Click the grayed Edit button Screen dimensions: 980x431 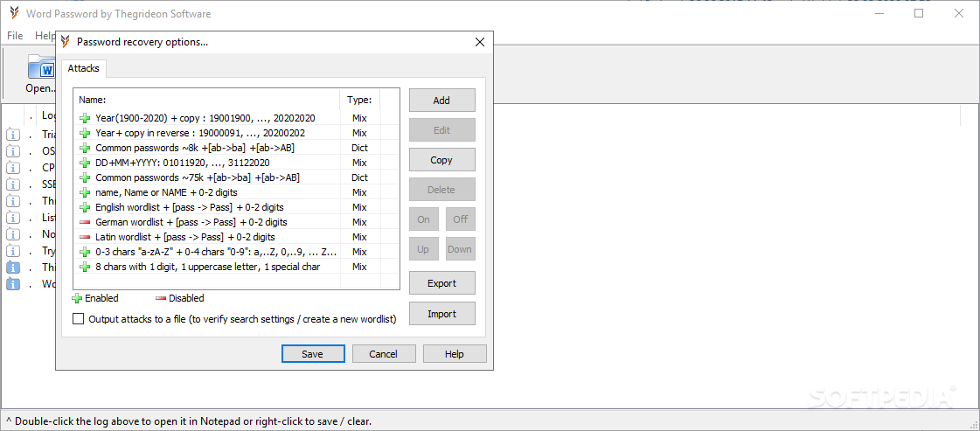click(x=441, y=130)
